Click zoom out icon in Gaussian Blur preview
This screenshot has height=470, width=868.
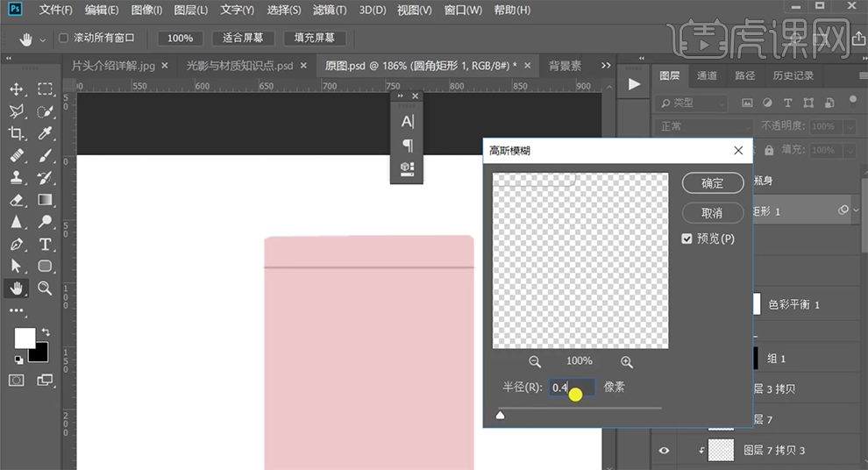coord(535,361)
